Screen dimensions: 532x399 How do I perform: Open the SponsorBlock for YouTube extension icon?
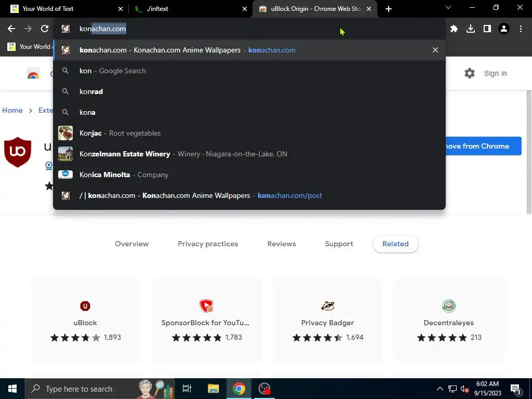pyautogui.click(x=206, y=305)
